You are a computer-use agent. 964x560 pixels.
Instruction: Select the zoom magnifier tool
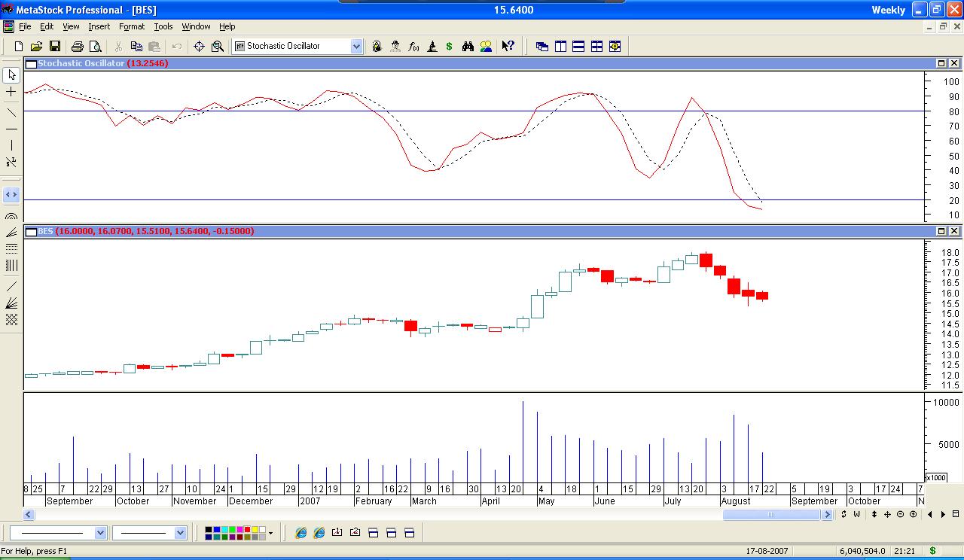(218, 46)
